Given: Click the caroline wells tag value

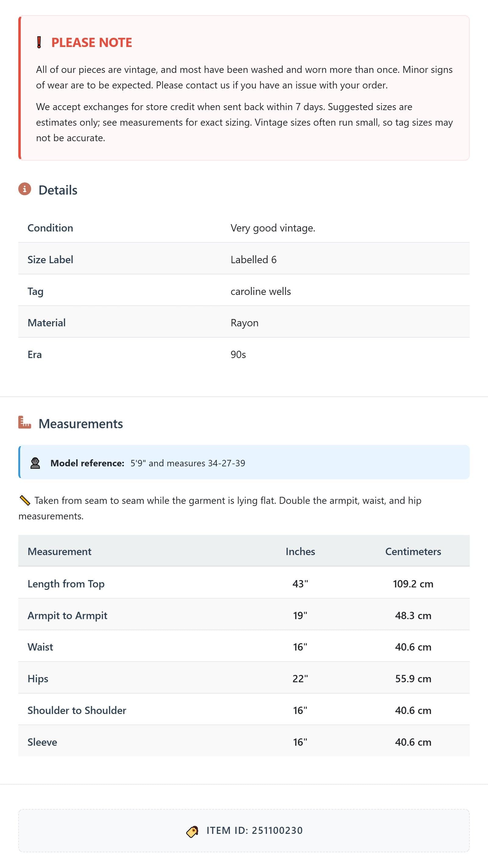Looking at the screenshot, I should click(261, 292).
